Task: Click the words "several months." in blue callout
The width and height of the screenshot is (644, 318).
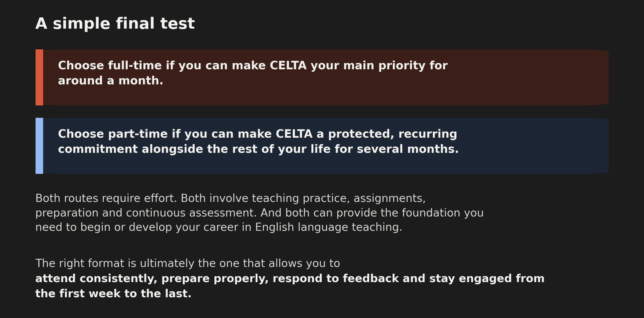Action: (x=408, y=149)
